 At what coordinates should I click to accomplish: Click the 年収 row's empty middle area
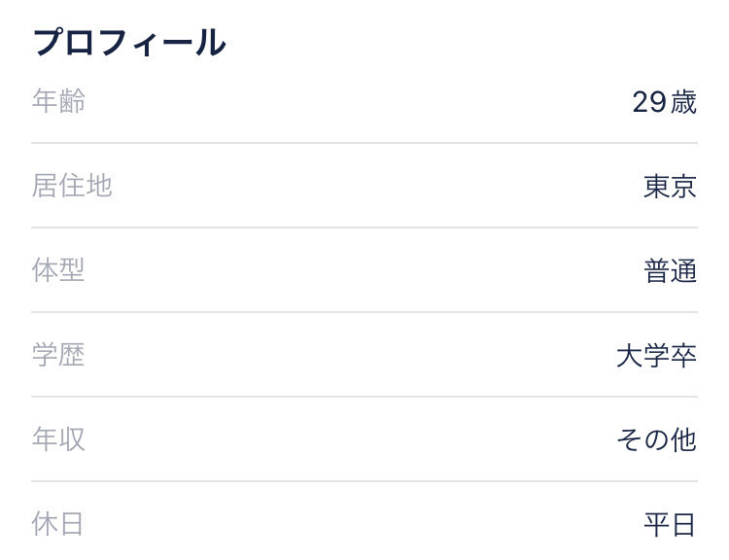click(x=351, y=439)
